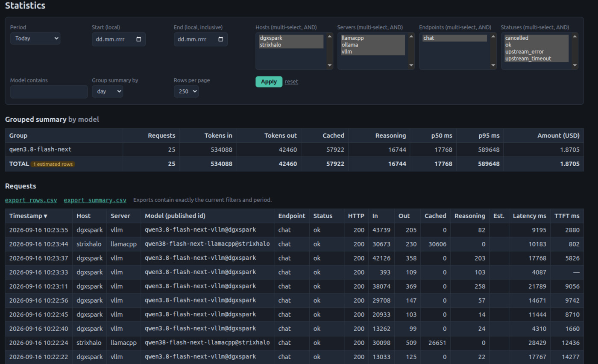The width and height of the screenshot is (598, 364).
Task: Open calendar picker in Start date field
Action: coord(138,39)
